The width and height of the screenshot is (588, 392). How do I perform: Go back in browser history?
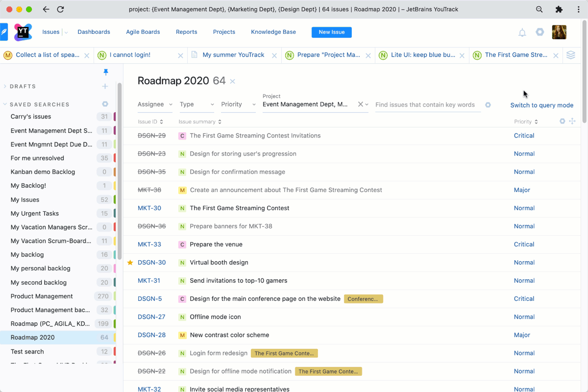click(x=46, y=9)
